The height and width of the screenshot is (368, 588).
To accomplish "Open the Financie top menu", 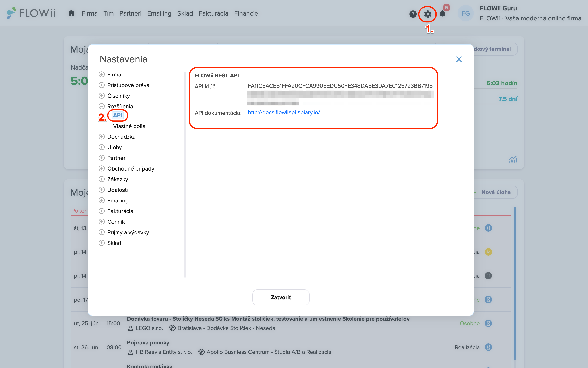I will pyautogui.click(x=246, y=13).
